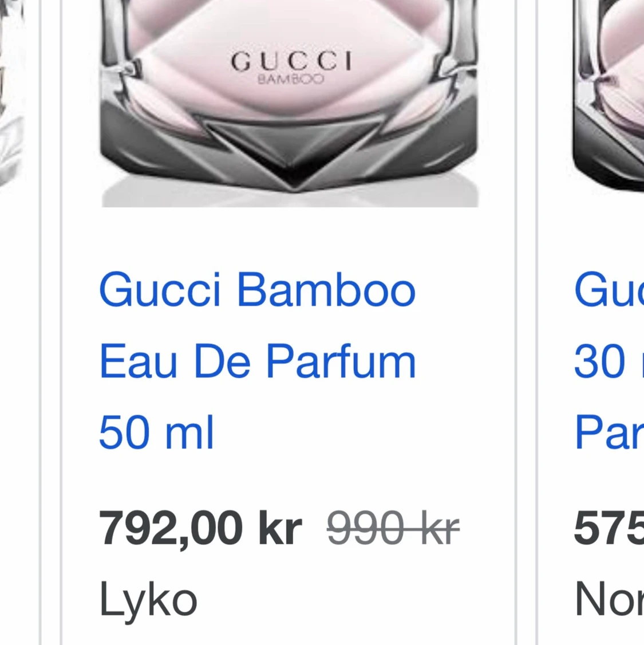Select the center product card

point(289,321)
